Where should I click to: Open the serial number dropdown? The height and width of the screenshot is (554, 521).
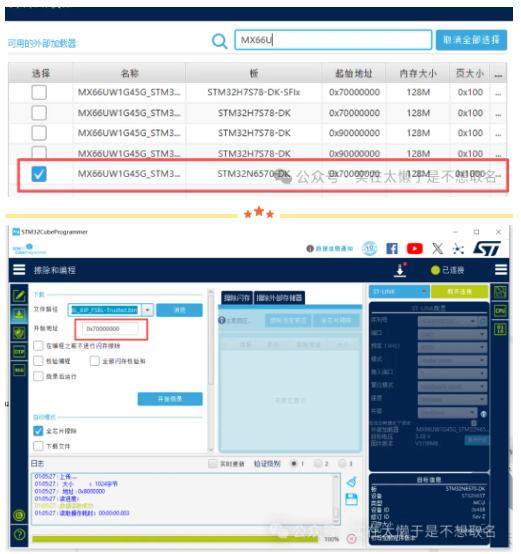[447, 321]
